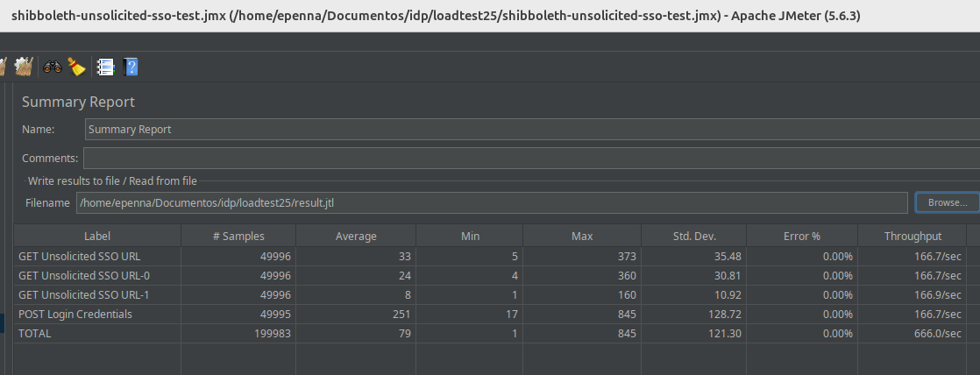
Task: Click the Min column header
Action: coord(469,236)
